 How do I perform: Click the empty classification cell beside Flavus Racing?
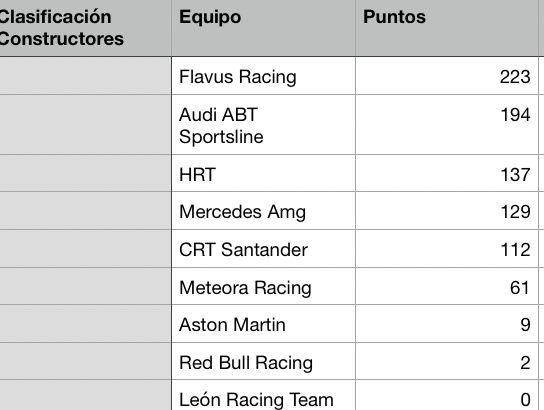click(85, 76)
